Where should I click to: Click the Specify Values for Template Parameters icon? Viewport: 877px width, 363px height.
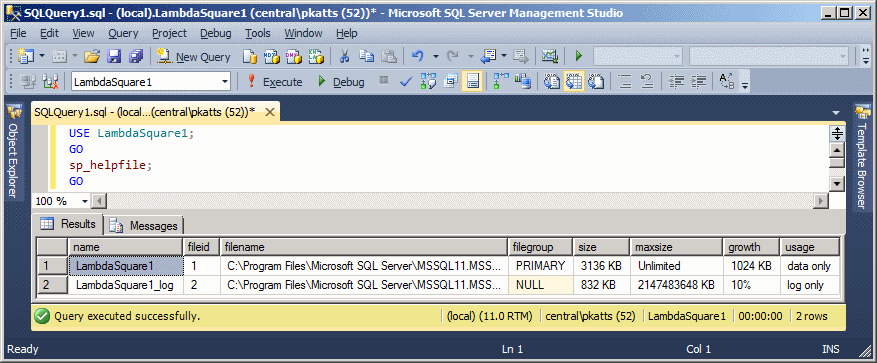pyautogui.click(x=727, y=82)
